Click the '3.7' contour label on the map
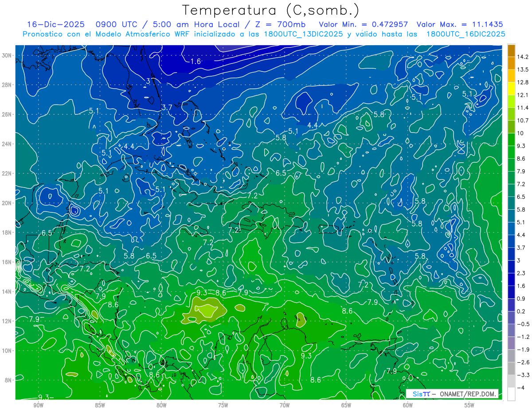Image resolution: width=532 pixels, height=411 pixels. [167, 107]
